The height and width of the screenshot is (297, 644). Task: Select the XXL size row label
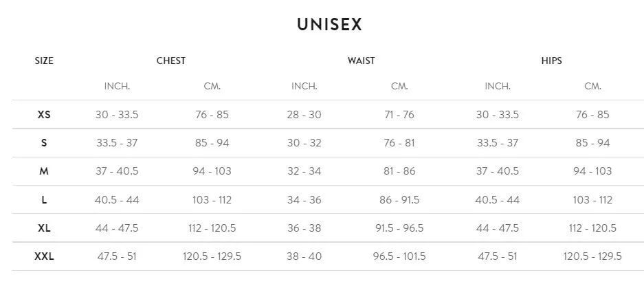point(44,256)
